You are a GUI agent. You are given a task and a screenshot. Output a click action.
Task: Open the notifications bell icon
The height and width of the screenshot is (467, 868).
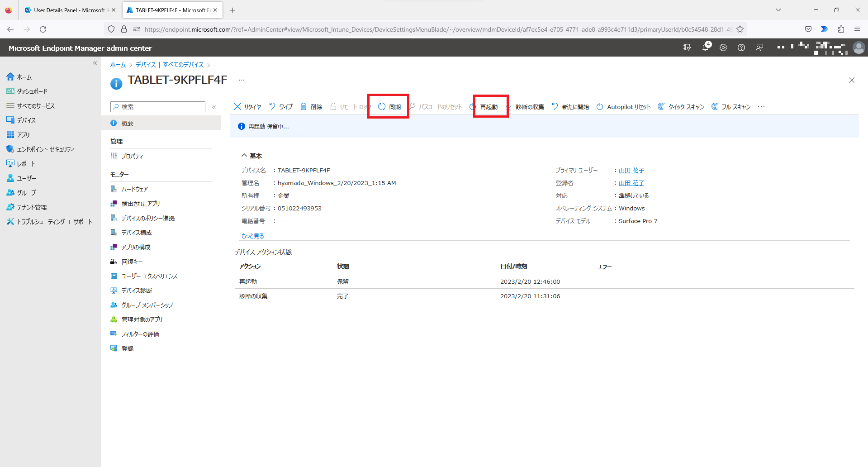pos(706,47)
